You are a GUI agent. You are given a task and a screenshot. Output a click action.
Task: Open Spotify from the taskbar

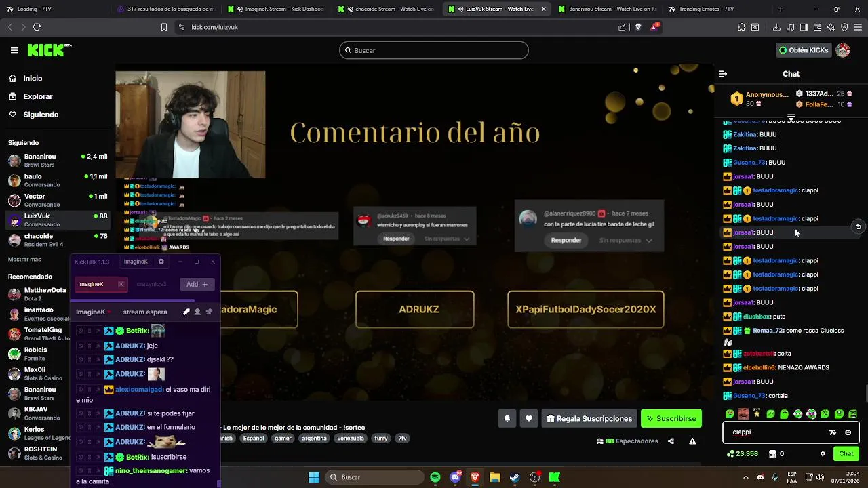point(435,477)
